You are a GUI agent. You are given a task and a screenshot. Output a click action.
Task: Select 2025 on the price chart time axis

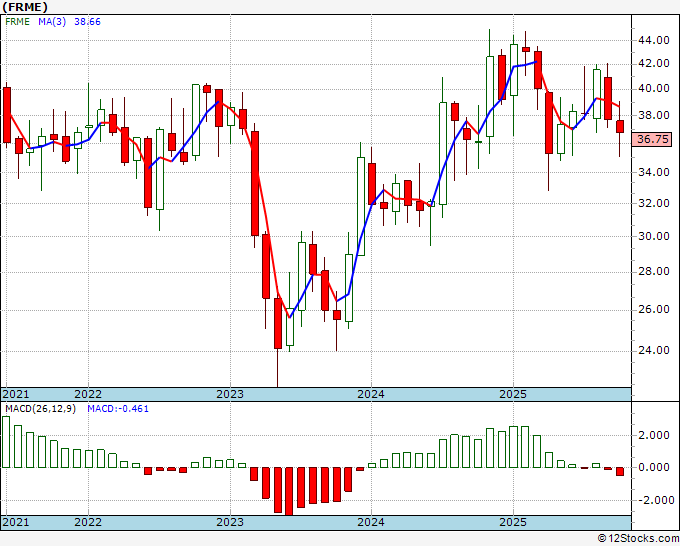point(513,394)
